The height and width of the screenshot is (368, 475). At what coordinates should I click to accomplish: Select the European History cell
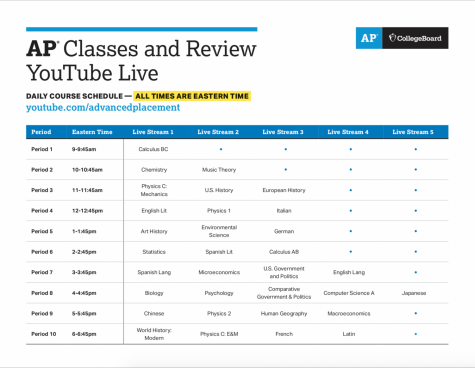tap(284, 190)
